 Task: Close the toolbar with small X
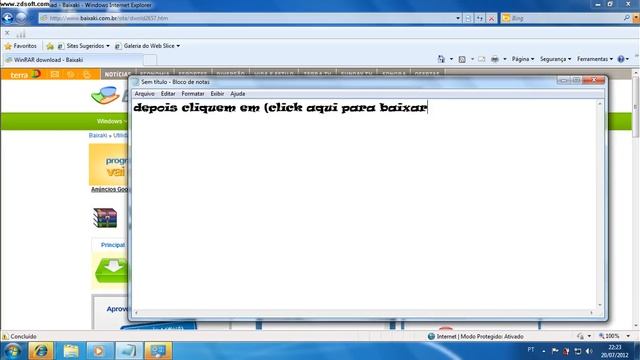[7, 33]
